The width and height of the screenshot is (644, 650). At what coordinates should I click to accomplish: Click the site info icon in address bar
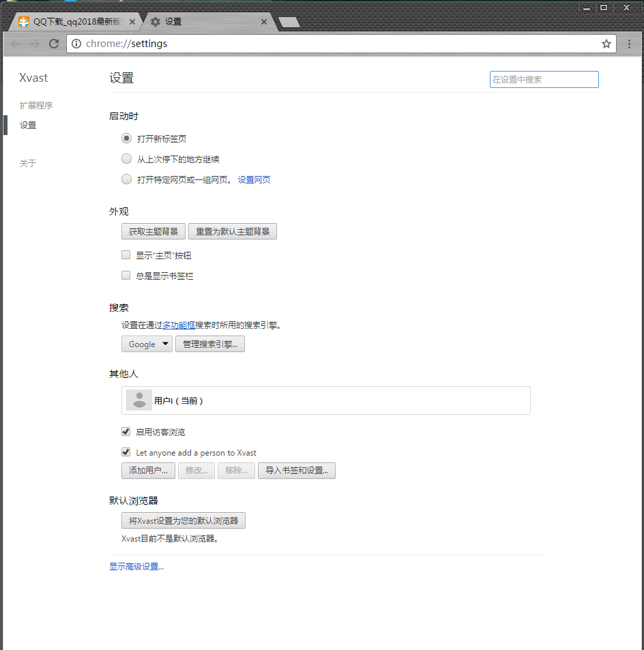[76, 44]
